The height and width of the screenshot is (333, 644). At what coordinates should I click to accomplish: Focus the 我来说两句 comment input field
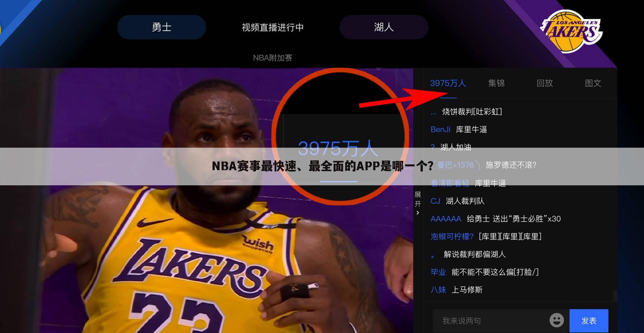pos(489,320)
